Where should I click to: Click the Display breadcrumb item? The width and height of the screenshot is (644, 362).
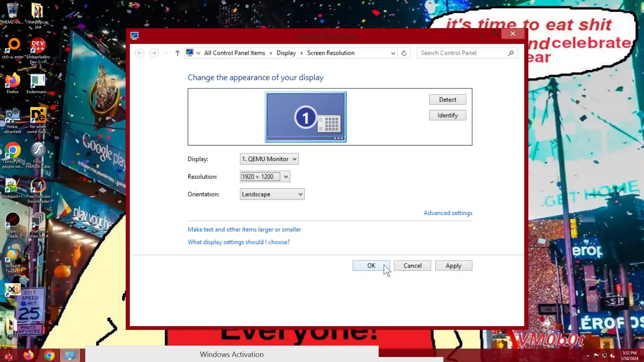pos(286,53)
